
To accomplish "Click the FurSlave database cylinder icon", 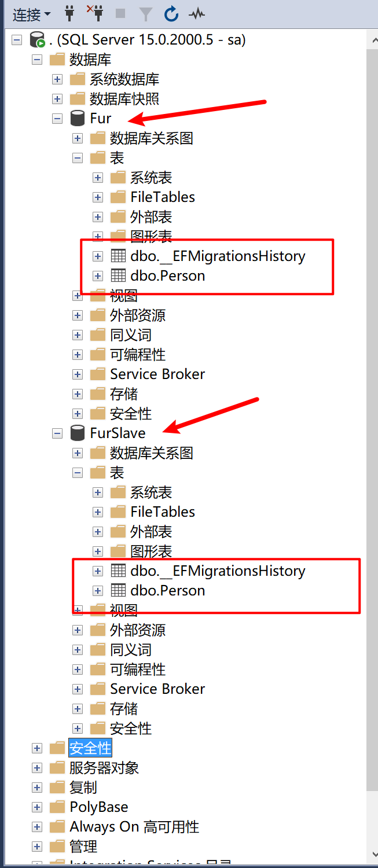I will (78, 433).
